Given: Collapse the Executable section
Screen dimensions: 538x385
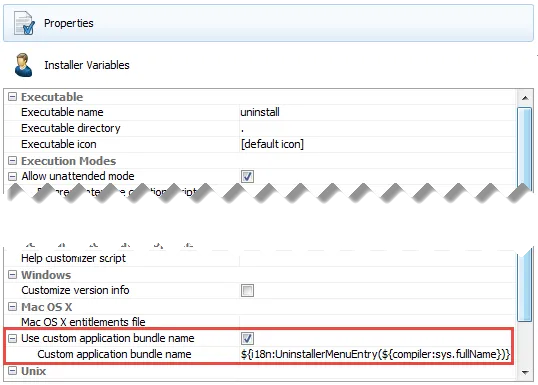Looking at the screenshot, I should [12, 97].
